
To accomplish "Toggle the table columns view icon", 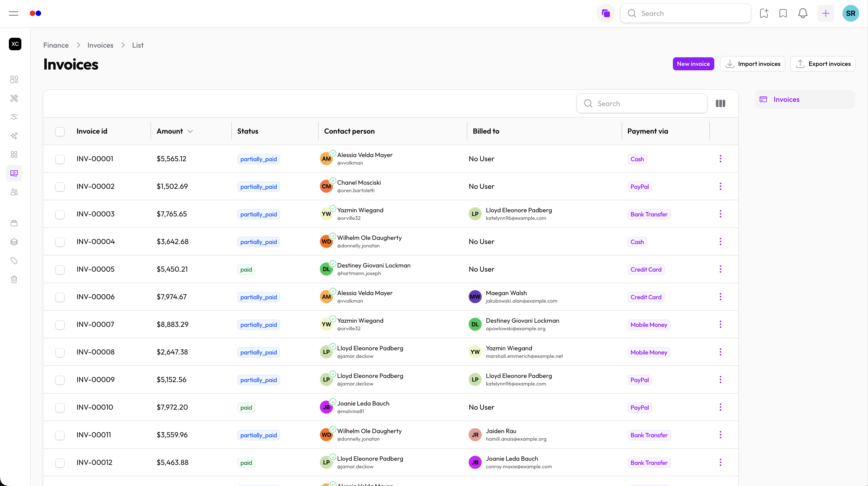I will pos(720,103).
